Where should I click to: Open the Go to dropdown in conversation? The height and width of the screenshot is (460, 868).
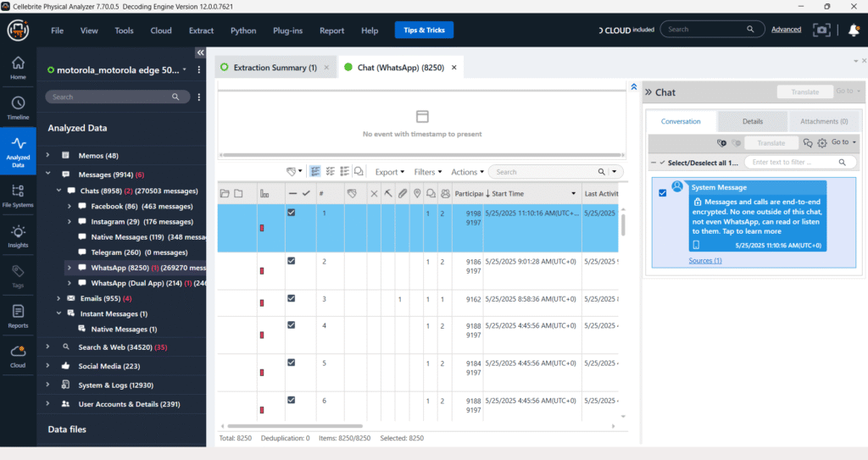click(x=843, y=142)
